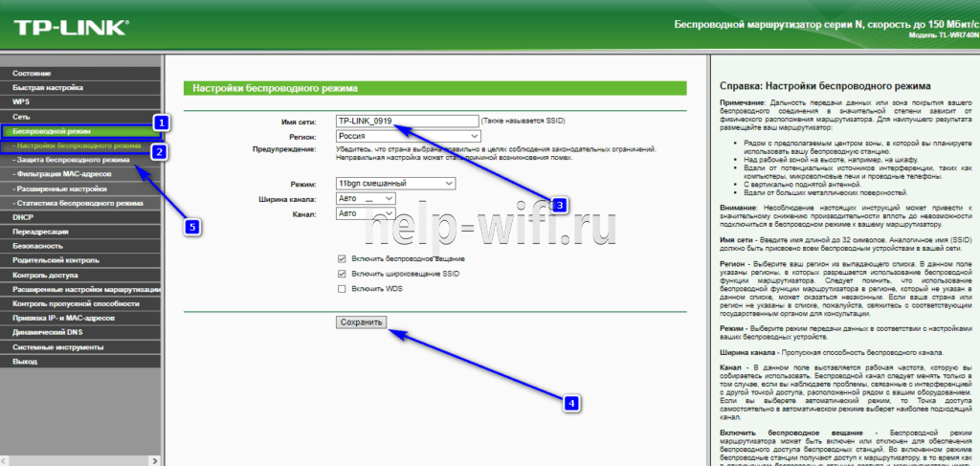Go to the DHCP section

pos(24,217)
